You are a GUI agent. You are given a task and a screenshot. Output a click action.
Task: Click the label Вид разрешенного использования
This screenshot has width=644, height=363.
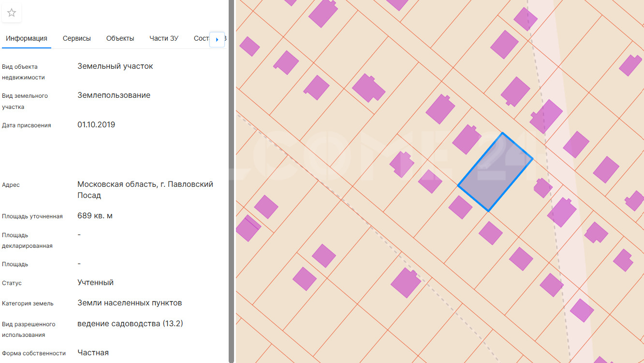pyautogui.click(x=29, y=330)
